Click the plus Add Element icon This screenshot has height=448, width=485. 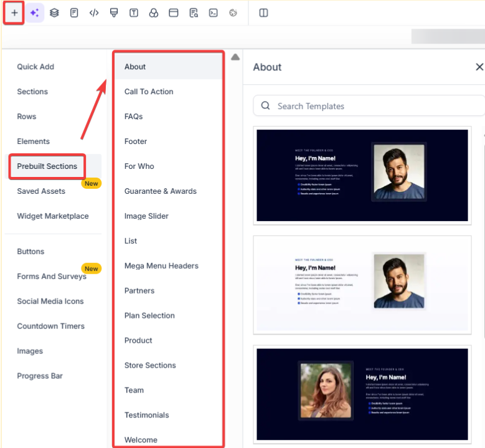(14, 13)
